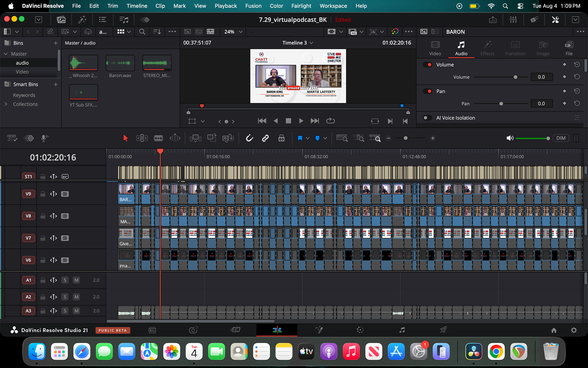Click the Insert Clip icon
This screenshot has width=588, height=368.
coord(195,138)
